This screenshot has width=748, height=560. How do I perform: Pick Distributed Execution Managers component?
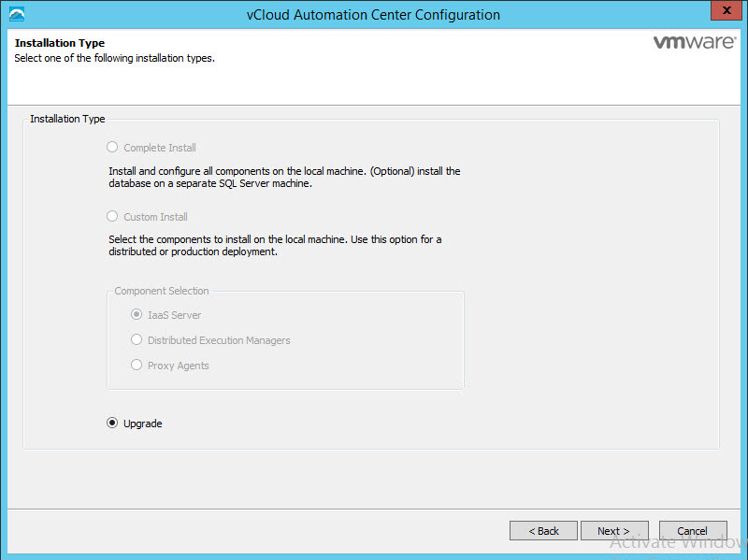[x=137, y=340]
